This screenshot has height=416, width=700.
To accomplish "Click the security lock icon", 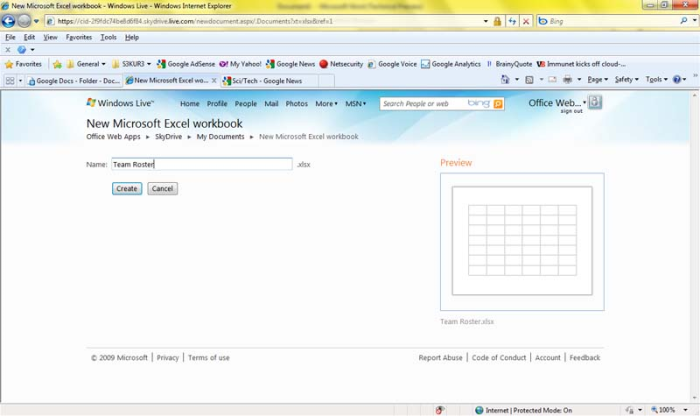I will [x=497, y=21].
